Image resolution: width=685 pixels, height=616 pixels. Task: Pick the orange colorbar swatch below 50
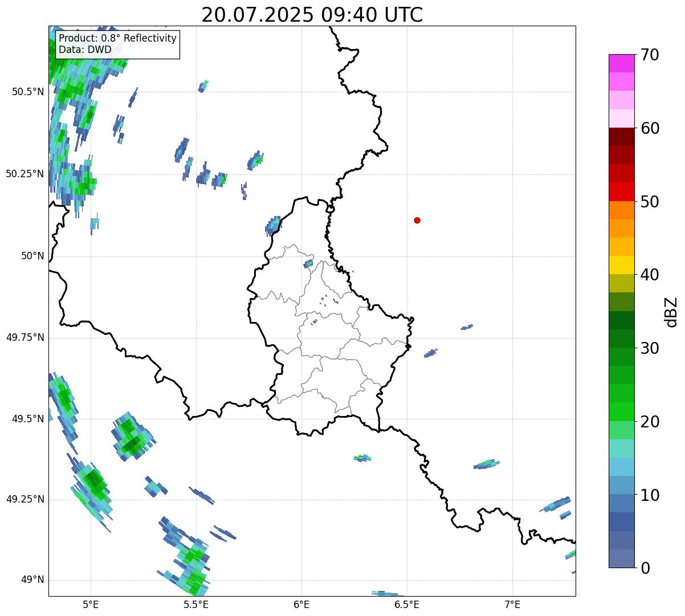point(621,210)
